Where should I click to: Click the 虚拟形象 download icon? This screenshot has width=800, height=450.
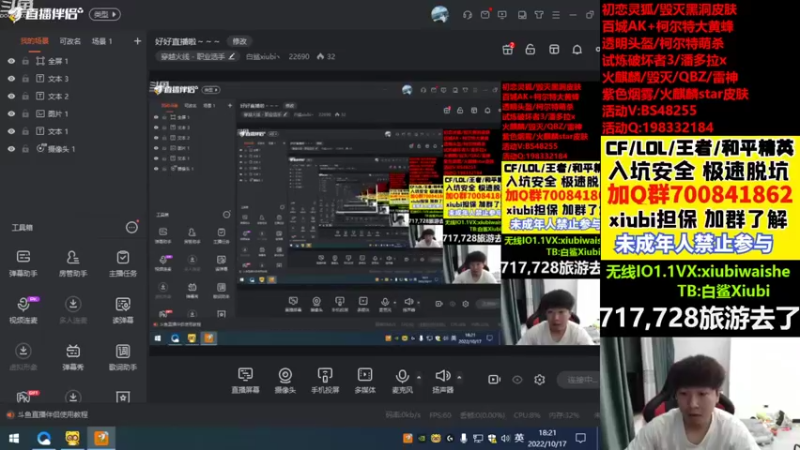tap(23, 351)
